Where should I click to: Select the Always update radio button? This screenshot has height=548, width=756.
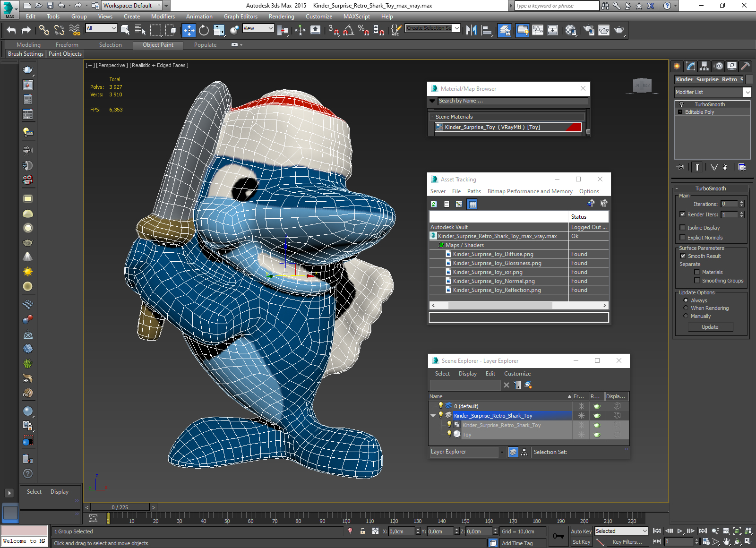(686, 300)
